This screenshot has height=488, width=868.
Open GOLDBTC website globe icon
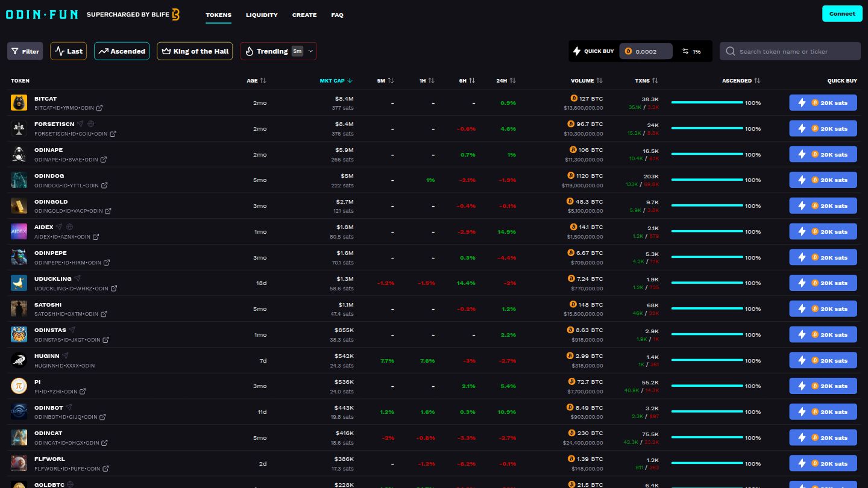[71, 484]
